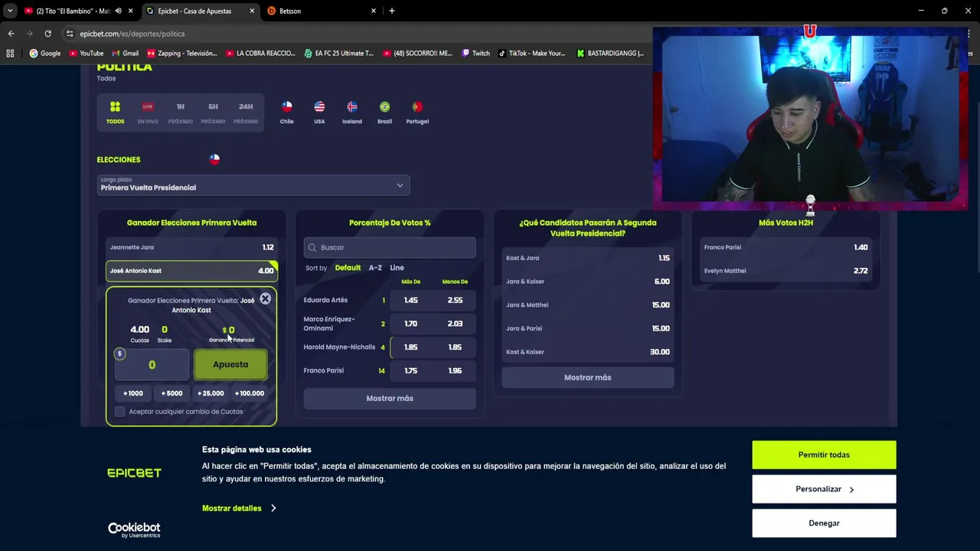Open the Personalizar cookie options
The width and height of the screenshot is (980, 551).
click(x=824, y=489)
